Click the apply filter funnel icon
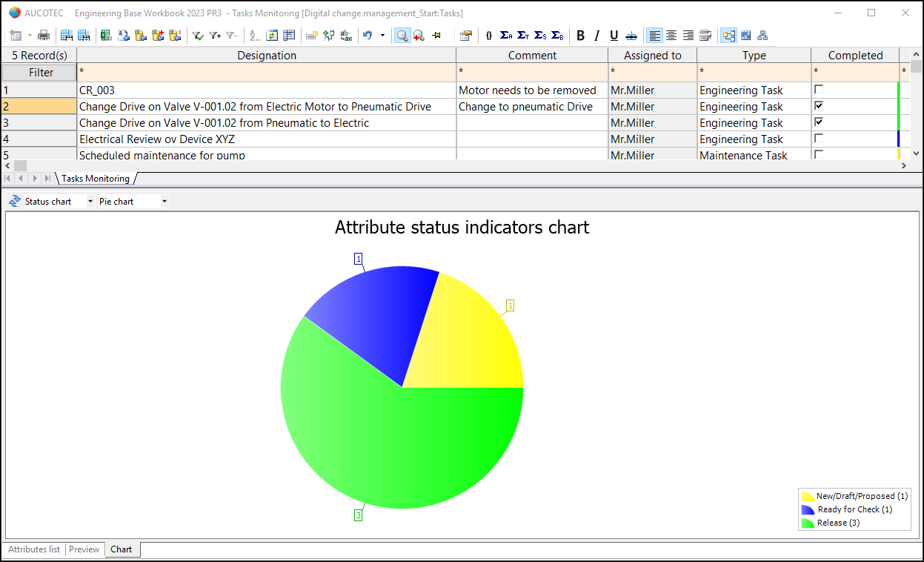The width and height of the screenshot is (924, 562). [x=197, y=35]
